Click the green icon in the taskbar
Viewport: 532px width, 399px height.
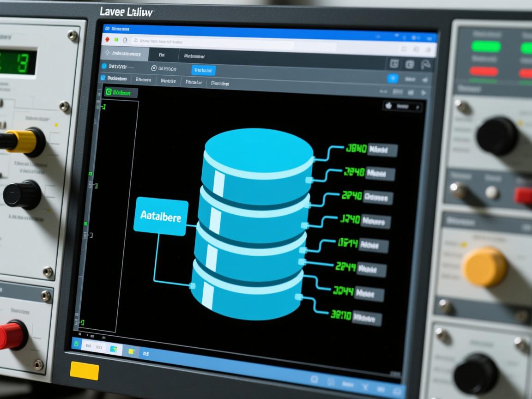click(x=77, y=344)
